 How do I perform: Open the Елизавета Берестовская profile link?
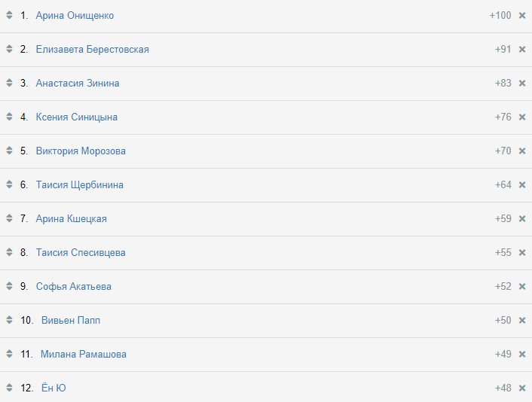92,50
